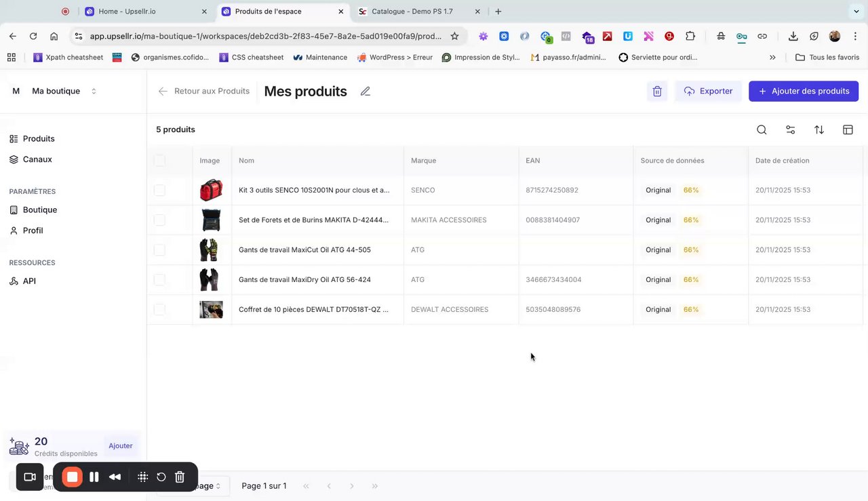Rewind the recording with double-arrow icon
Screen dimensions: 868x501
tap(115, 477)
